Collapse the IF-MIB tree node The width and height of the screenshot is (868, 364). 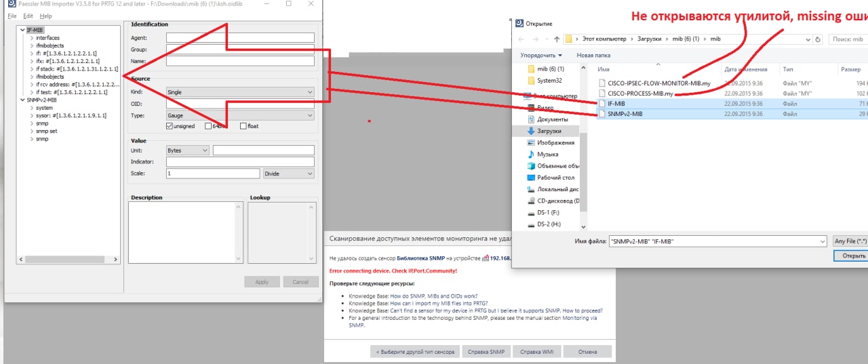[x=23, y=31]
